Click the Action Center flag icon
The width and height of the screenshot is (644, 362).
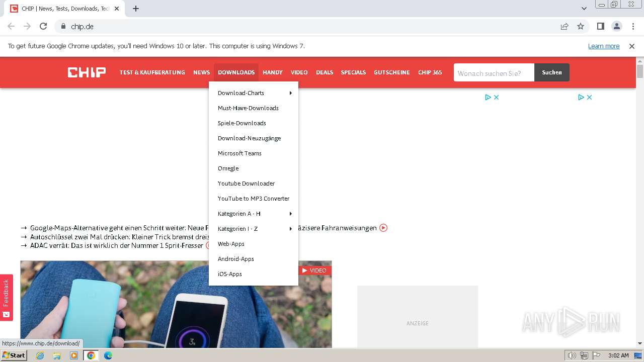click(596, 355)
